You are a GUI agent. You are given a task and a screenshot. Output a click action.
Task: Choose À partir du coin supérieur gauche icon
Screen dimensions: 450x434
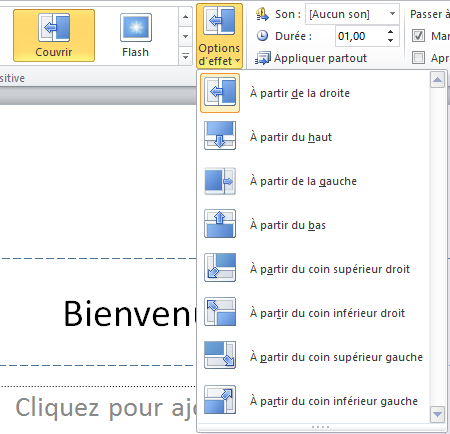point(220,355)
